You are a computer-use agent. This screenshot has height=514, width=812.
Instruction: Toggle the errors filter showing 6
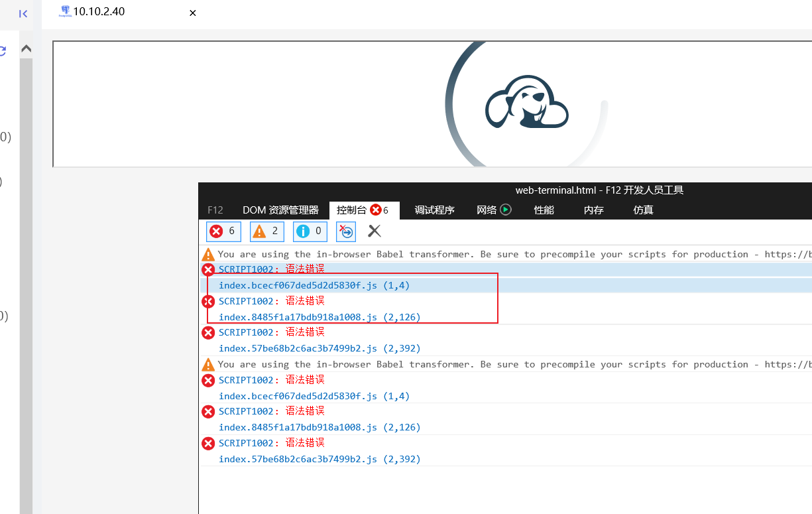223,231
